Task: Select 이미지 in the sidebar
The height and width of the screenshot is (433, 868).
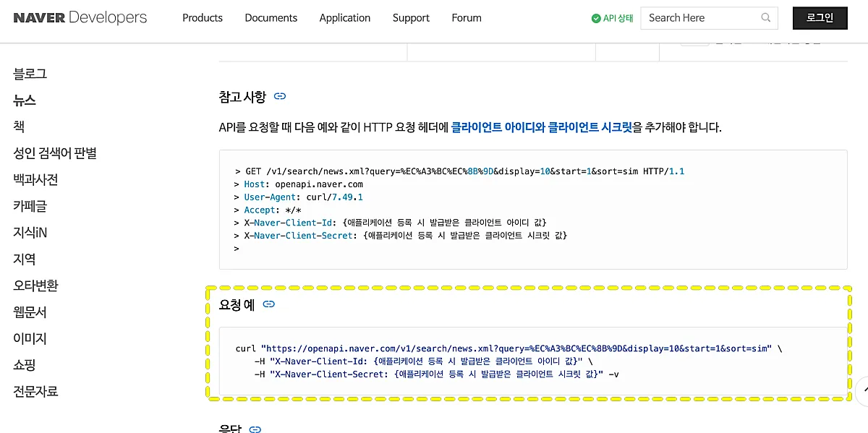Action: 30,338
